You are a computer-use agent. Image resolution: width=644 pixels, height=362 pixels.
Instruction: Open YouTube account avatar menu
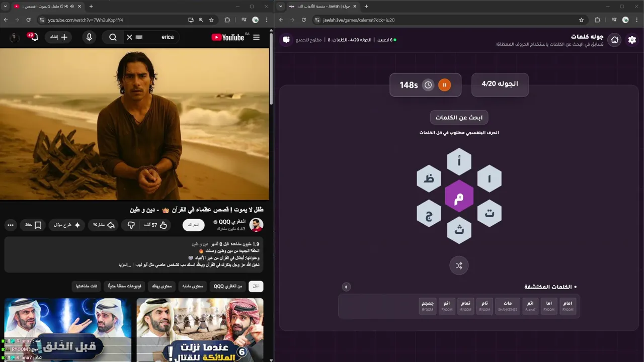point(14,37)
